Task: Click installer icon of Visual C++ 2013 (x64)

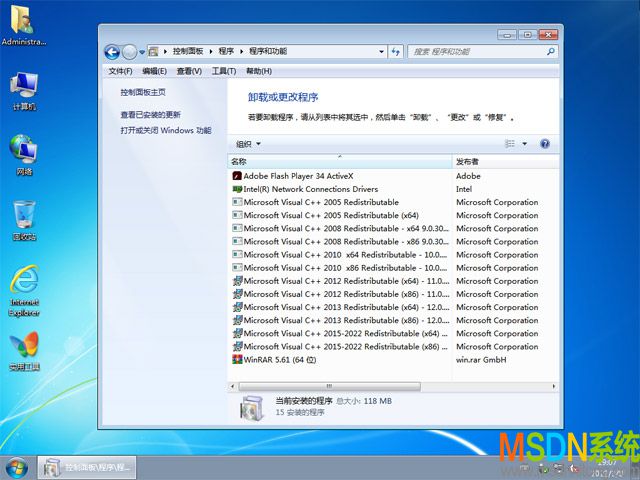Action: [238, 307]
